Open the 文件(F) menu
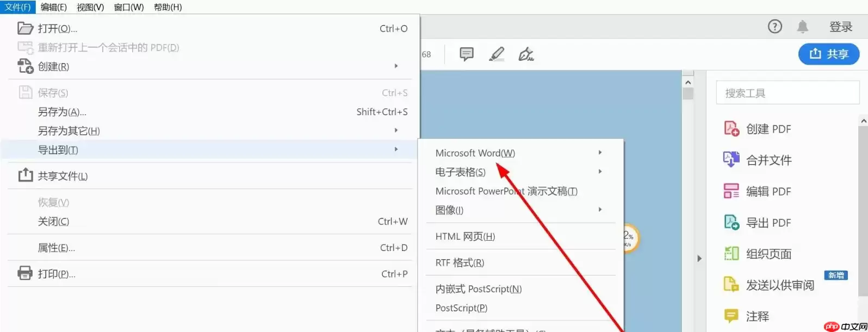This screenshot has height=332, width=868. click(x=17, y=7)
